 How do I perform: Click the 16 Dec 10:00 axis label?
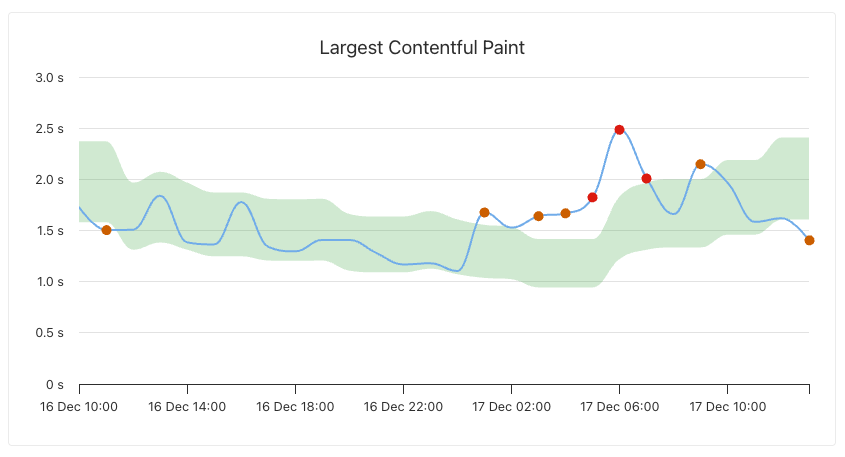click(79, 407)
